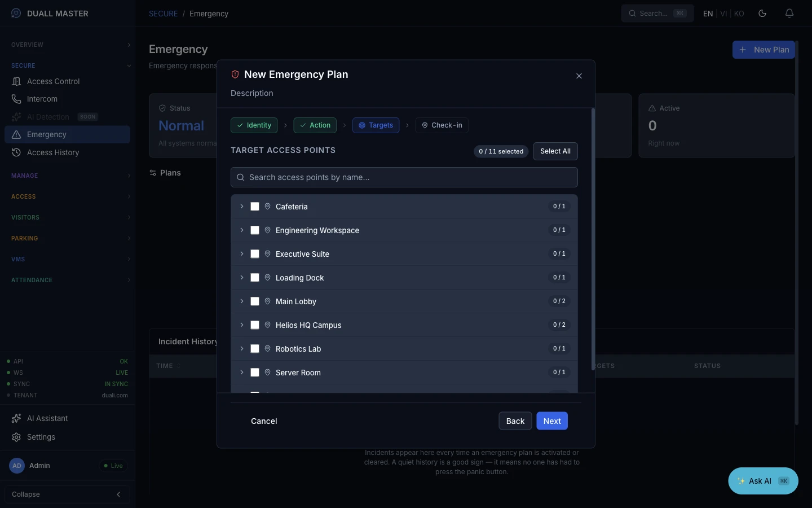Click the location pin icon next to Cafeteria
812x508 pixels.
268,207
